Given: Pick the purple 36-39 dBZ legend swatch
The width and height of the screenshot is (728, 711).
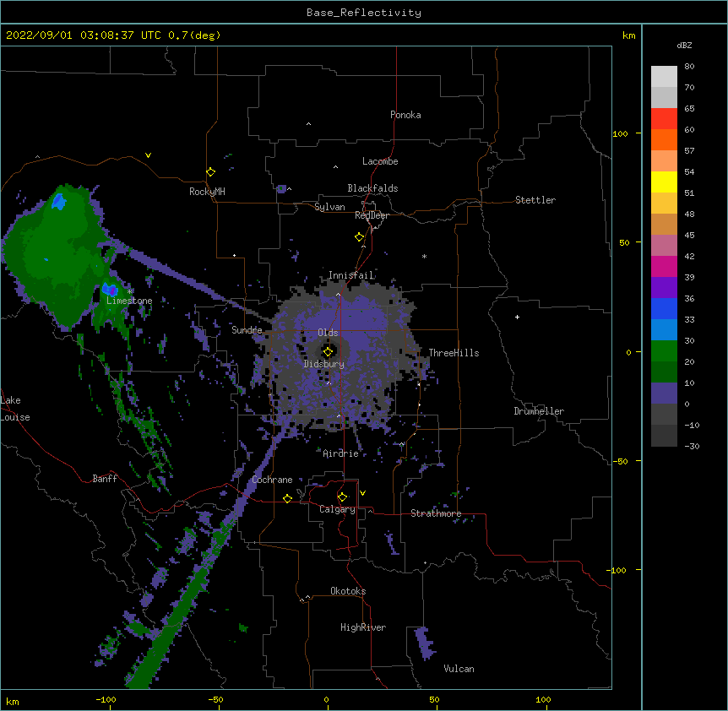Looking at the screenshot, I should [x=664, y=287].
